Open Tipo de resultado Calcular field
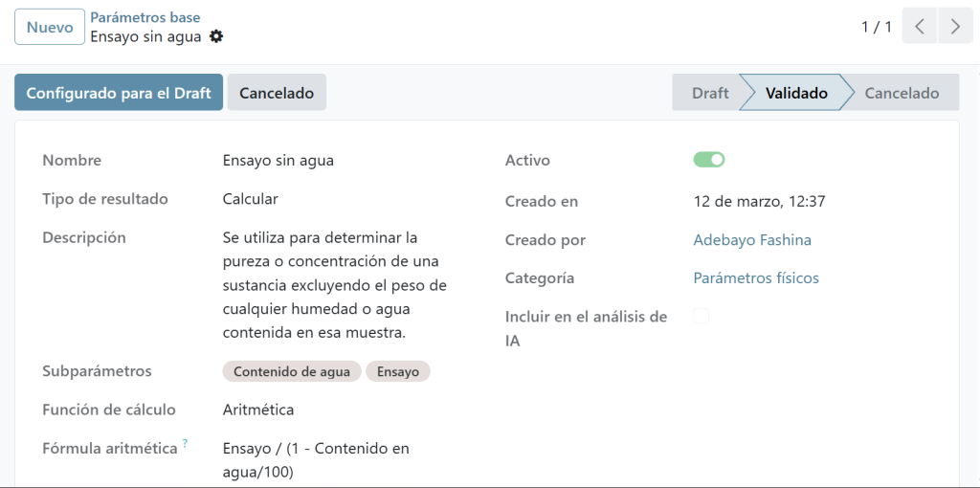The width and height of the screenshot is (980, 488). point(251,199)
